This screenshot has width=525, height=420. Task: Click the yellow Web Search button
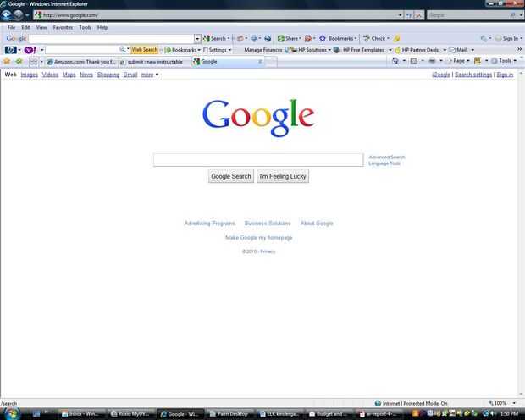coord(144,50)
